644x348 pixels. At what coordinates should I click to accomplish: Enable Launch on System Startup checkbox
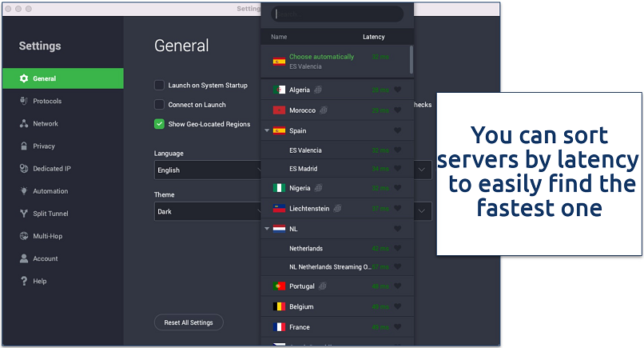tap(160, 85)
